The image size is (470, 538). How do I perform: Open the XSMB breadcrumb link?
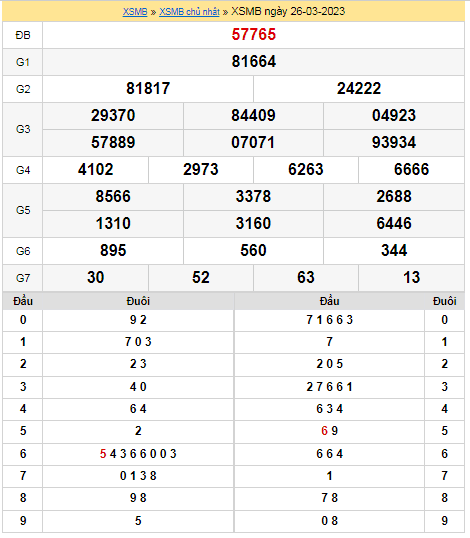(135, 12)
